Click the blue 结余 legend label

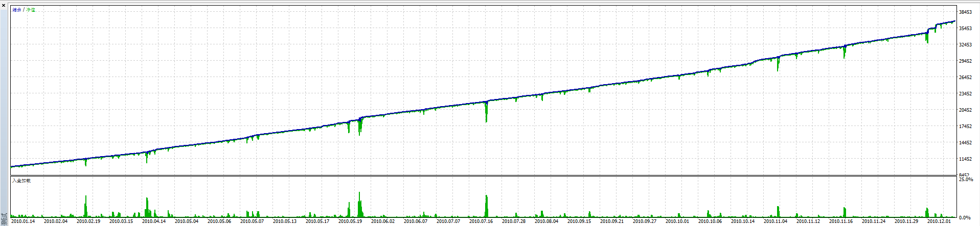tap(17, 10)
